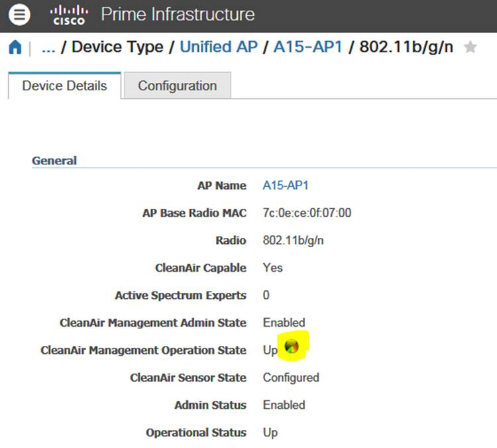Viewport: 497px width, 448px height.
Task: Open the A15-AP1 breadcrumb link
Action: point(308,47)
